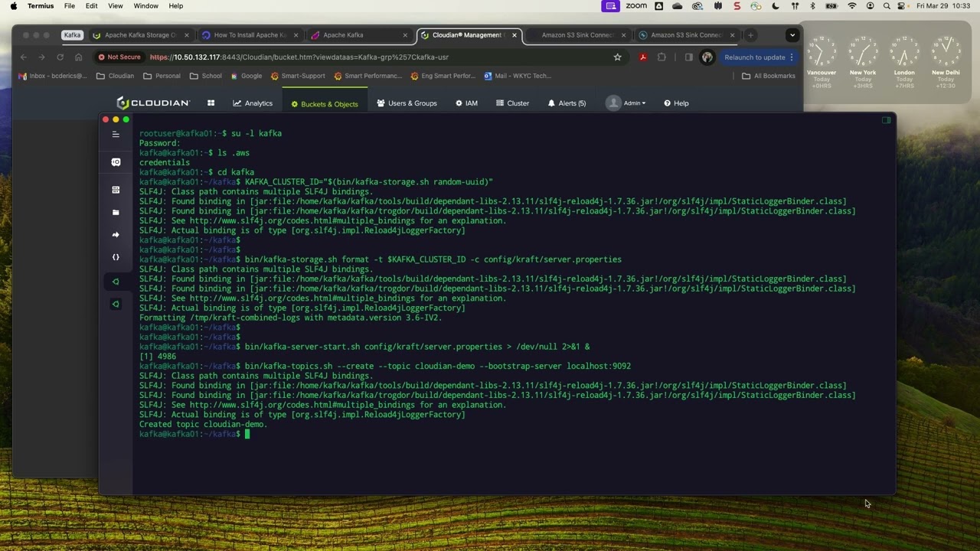Open the IAM section in Cloudian
Viewport: 980px width, 551px height.
click(466, 103)
